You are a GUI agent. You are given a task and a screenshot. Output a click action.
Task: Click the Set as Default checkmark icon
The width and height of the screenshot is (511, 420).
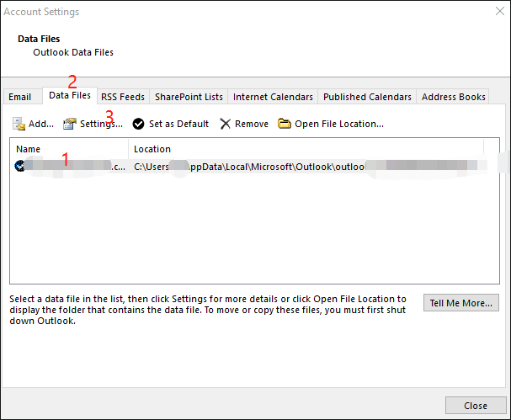(138, 124)
